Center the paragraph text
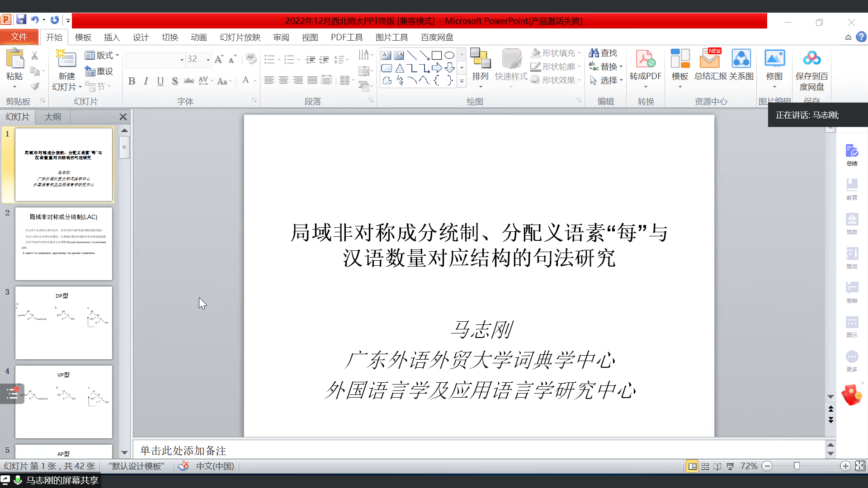This screenshot has width=868, height=488. 283,80
